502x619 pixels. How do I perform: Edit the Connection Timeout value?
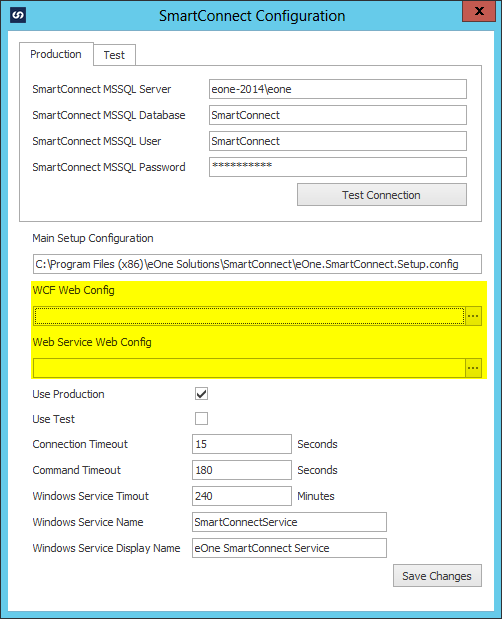(242, 444)
